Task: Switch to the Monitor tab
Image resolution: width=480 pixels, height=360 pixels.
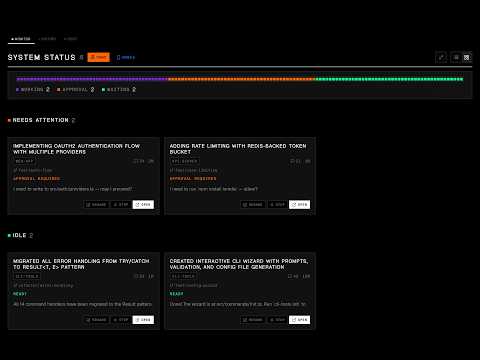Action: (x=21, y=39)
